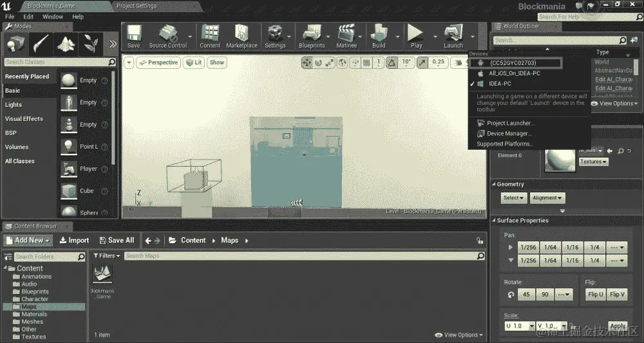This screenshot has width=644, height=343.
Task: Toggle surface snapping icon in viewport
Action: [355, 62]
